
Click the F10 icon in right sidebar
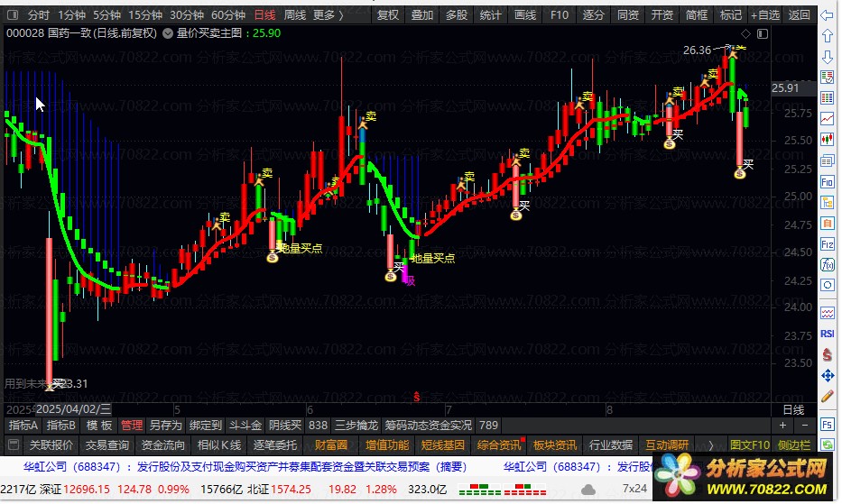(x=828, y=182)
